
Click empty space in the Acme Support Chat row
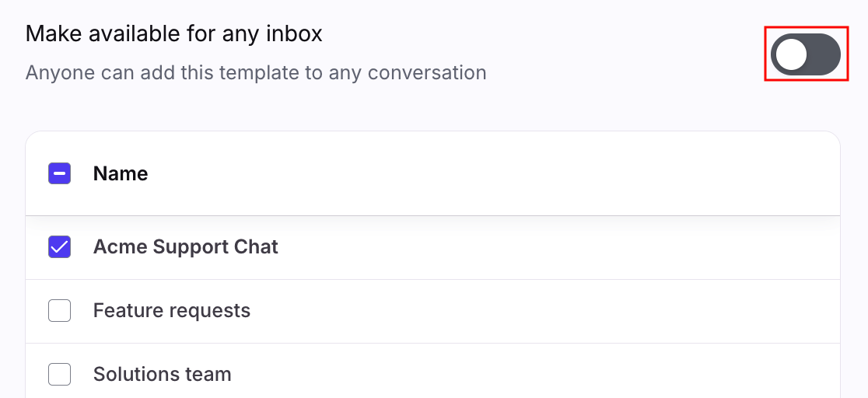pos(544,247)
